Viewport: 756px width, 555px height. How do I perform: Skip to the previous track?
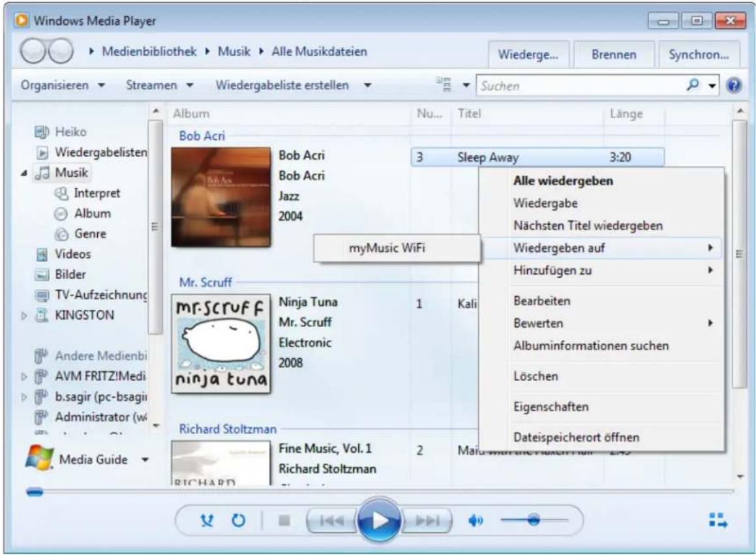click(x=332, y=521)
